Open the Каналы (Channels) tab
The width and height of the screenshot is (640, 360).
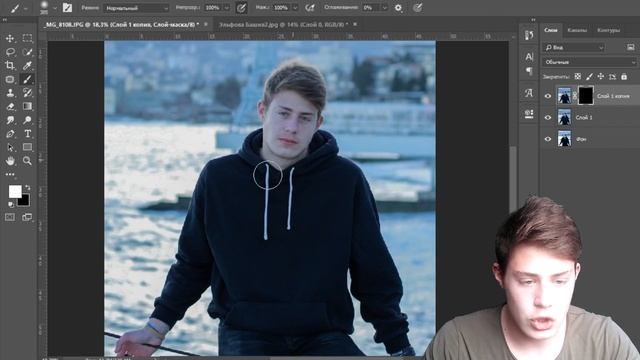pyautogui.click(x=577, y=30)
